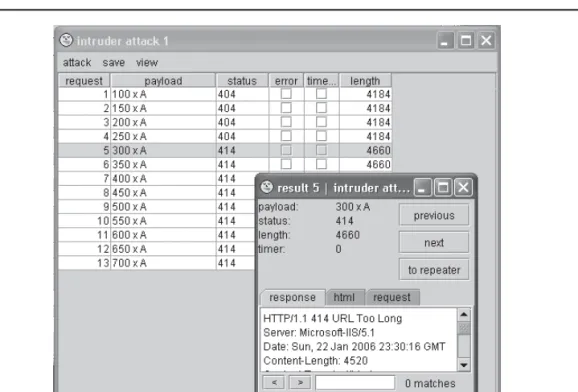
Task: Click the 'HTTP/1.1 414 URL Too Long' line
Action: [x=332, y=318]
